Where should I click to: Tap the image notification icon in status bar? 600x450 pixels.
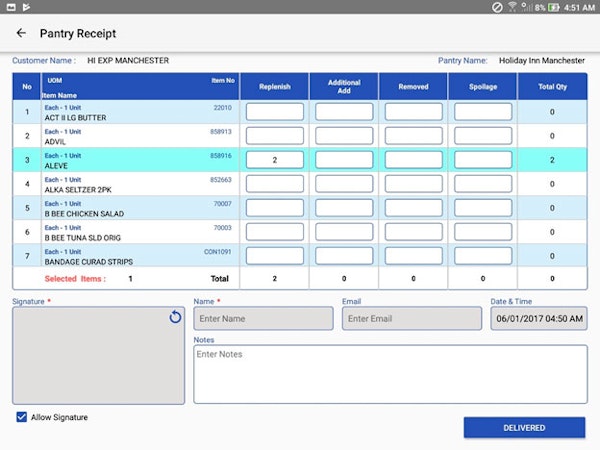[x=11, y=7]
